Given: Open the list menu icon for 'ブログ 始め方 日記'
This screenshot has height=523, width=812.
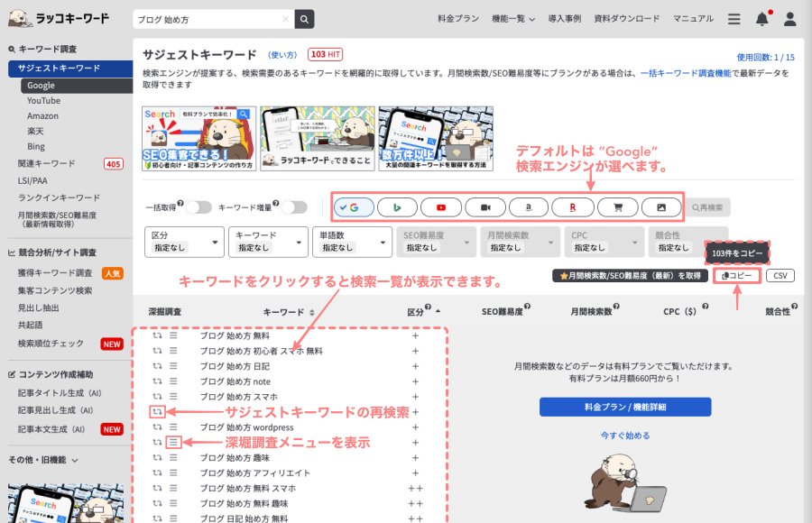Looking at the screenshot, I should point(173,366).
